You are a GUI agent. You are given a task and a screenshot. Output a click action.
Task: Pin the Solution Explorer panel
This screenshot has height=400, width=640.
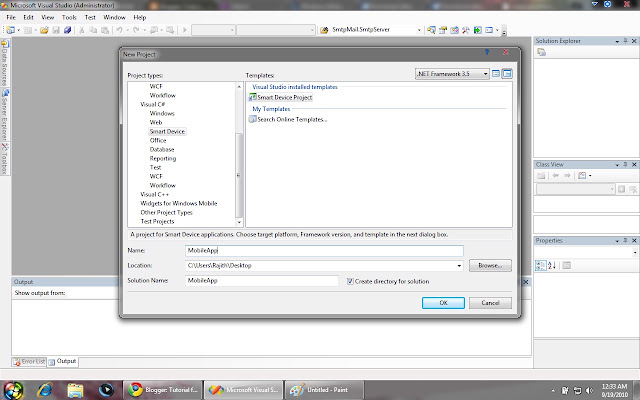click(x=625, y=41)
